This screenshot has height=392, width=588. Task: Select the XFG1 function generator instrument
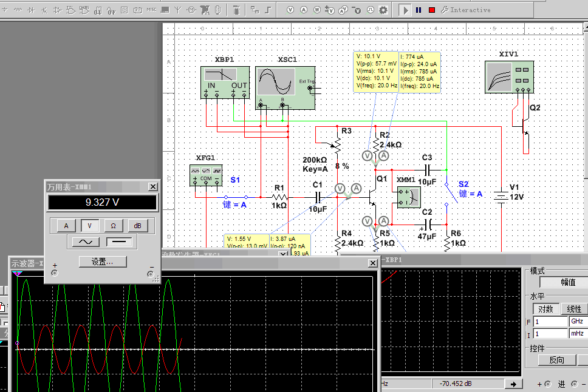pyautogui.click(x=206, y=175)
